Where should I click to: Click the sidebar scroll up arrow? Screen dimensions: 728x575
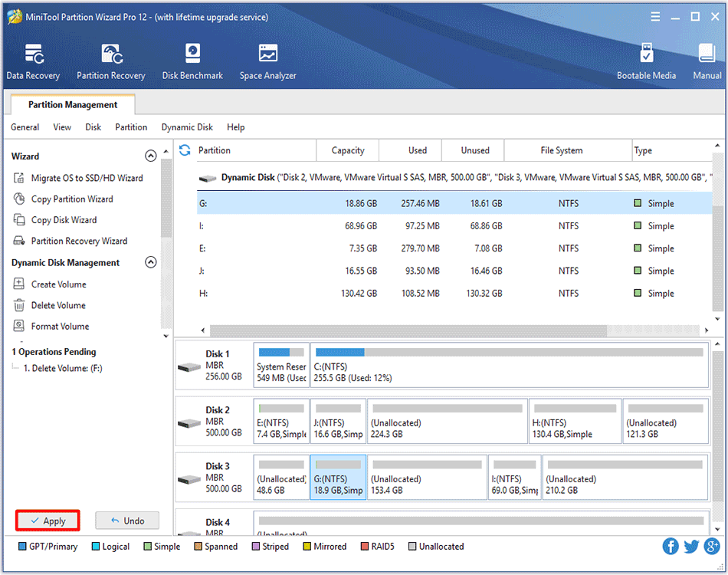click(x=166, y=151)
